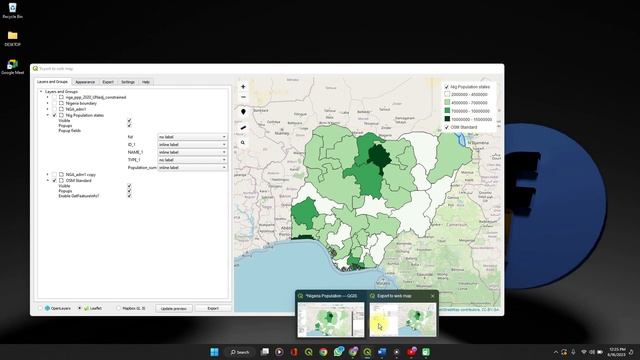Open the Windows Start menu

tap(214, 352)
